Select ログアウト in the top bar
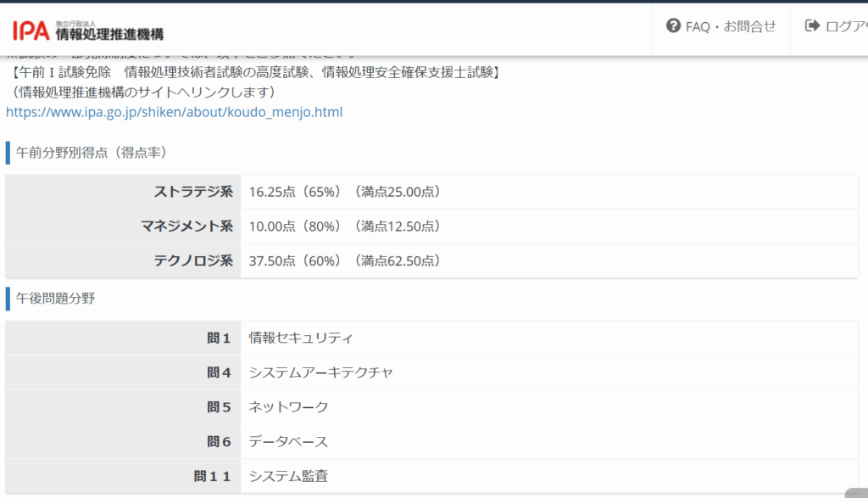Screen dimensions: 868x498 click(845, 26)
